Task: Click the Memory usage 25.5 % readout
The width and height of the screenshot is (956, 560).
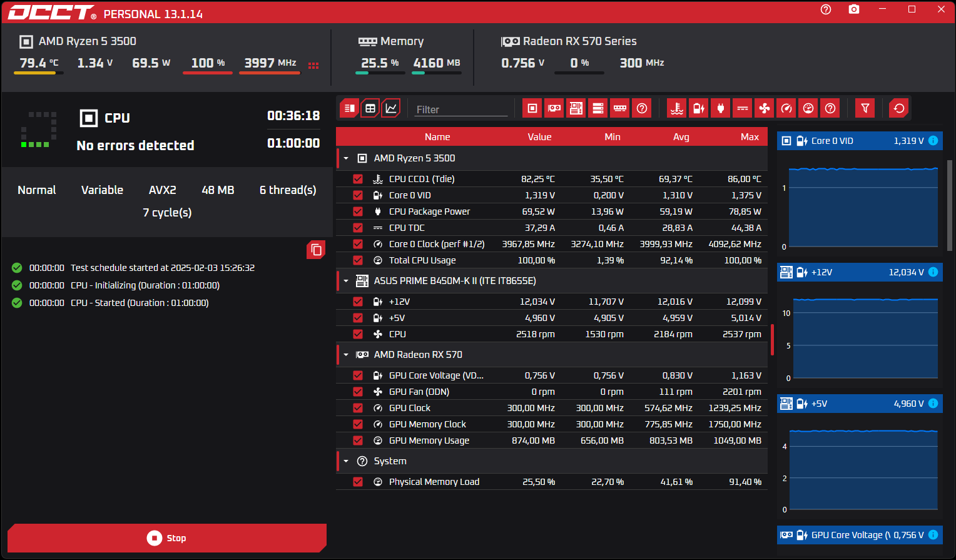Action: point(380,63)
